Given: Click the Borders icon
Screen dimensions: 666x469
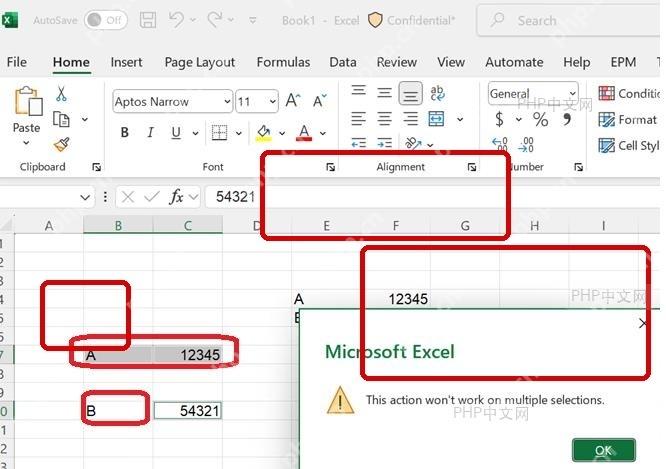Looking at the screenshot, I should 219,133.
